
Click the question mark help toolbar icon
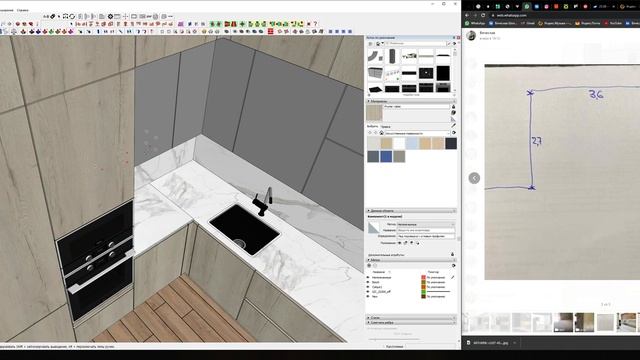pos(315,24)
